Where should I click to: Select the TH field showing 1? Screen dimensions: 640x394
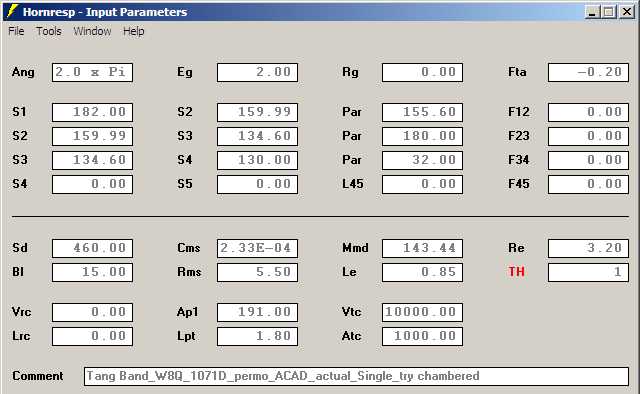(588, 272)
